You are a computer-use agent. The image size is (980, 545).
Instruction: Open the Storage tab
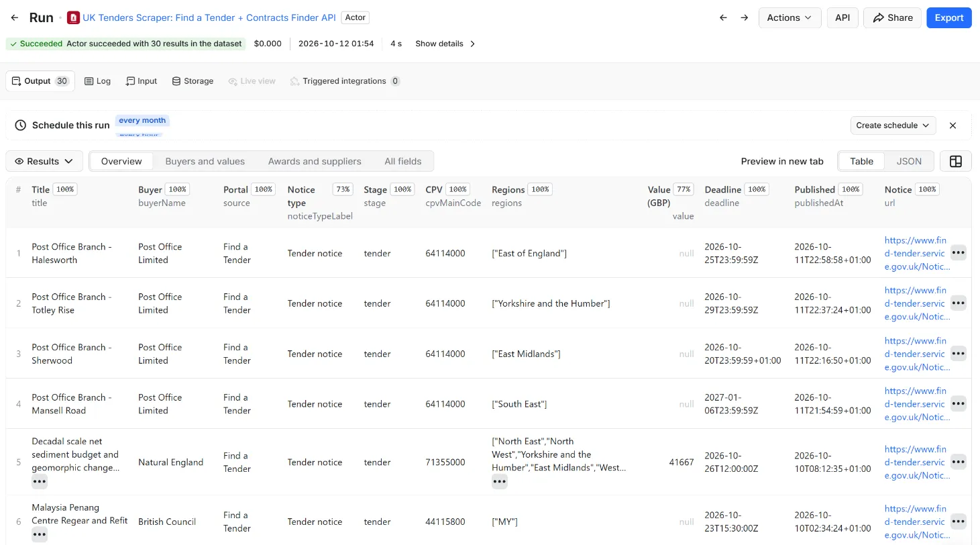(x=193, y=81)
